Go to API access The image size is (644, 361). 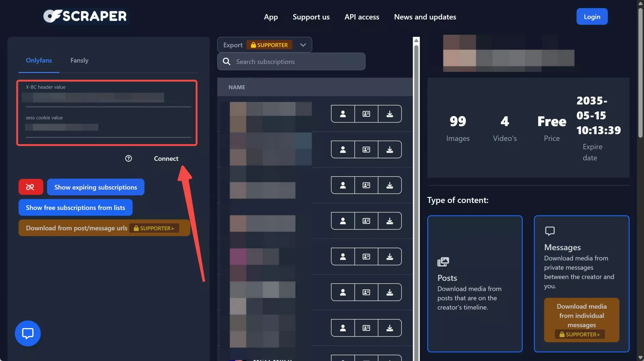(x=362, y=17)
